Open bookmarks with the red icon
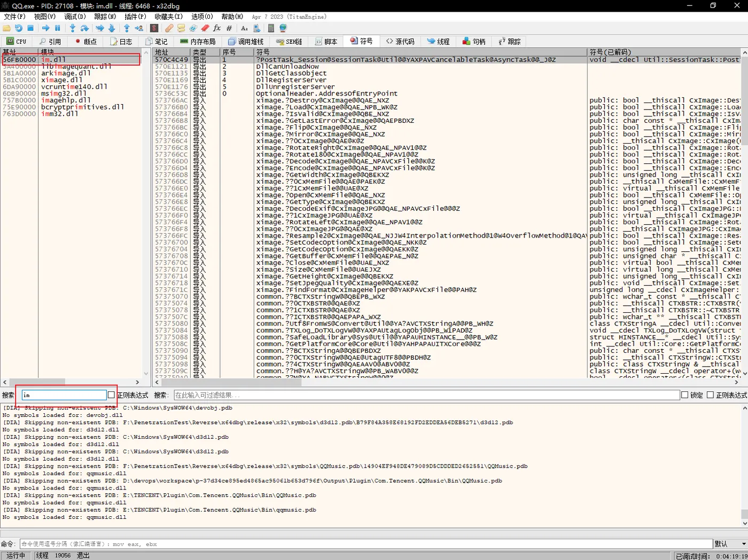748x560 pixels. [x=205, y=28]
